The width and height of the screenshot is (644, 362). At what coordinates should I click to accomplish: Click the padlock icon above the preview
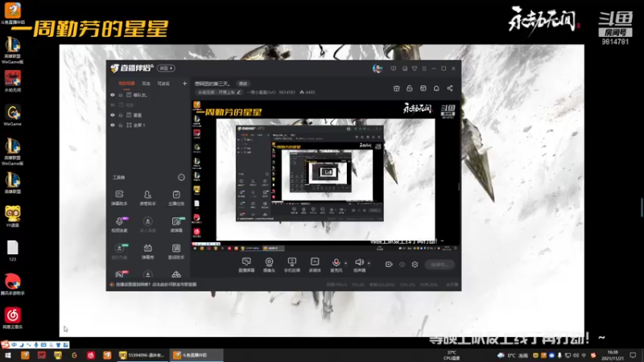click(x=410, y=88)
